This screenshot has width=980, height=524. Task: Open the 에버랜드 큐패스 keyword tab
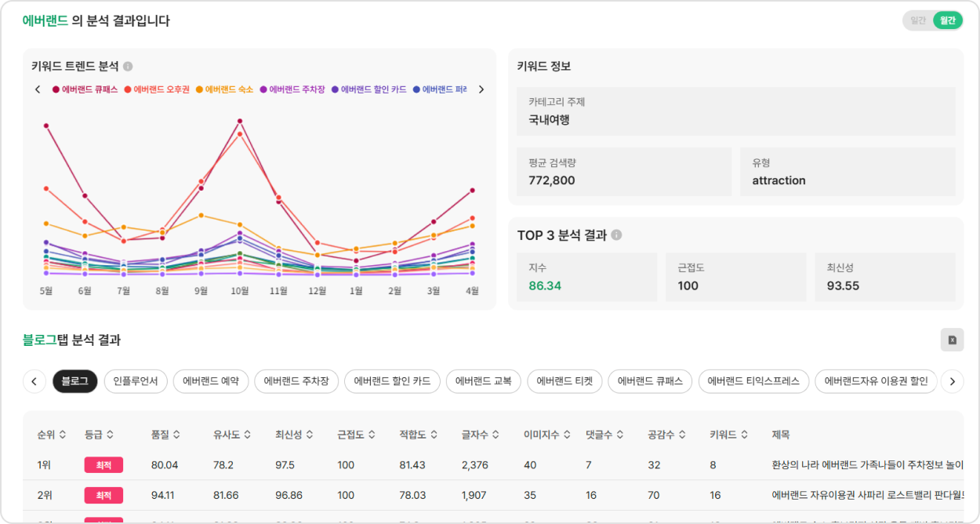[650, 381]
